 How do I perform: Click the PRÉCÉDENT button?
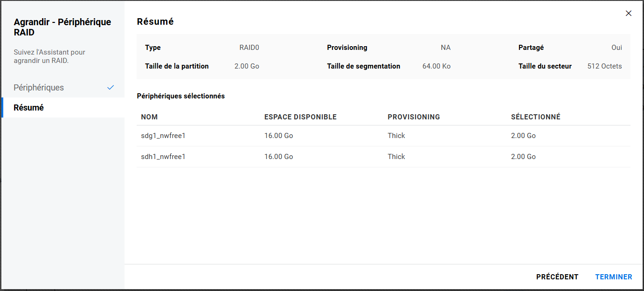(x=557, y=277)
